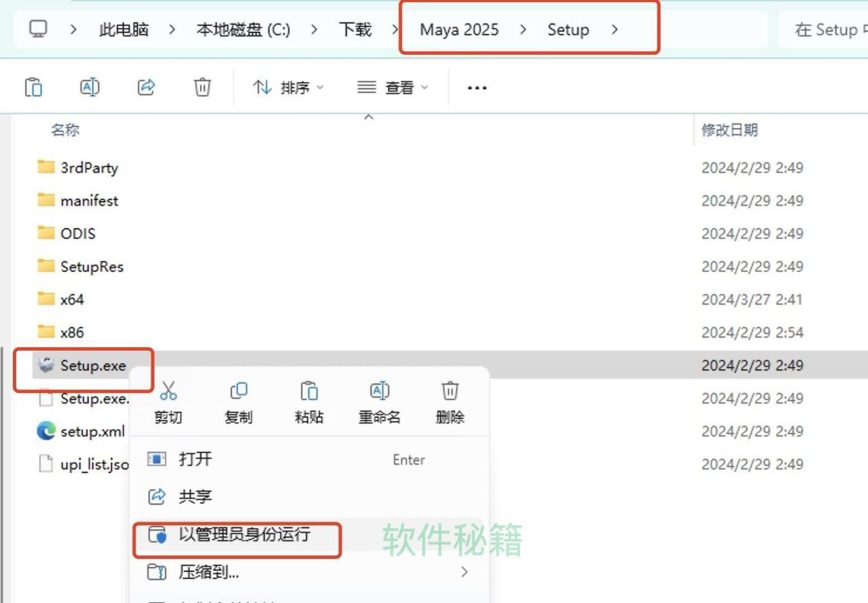Sort files by clicking 名称 column header
Image resolution: width=868 pixels, height=603 pixels.
pyautogui.click(x=65, y=130)
